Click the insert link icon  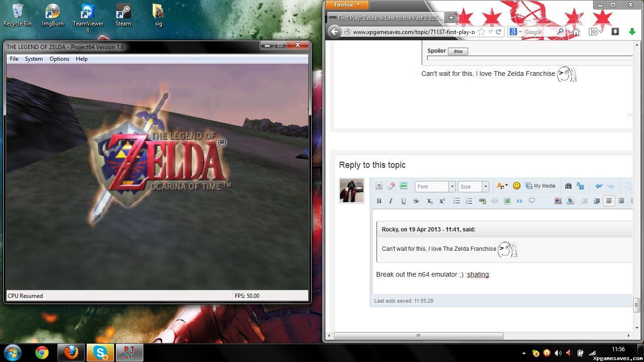482,201
